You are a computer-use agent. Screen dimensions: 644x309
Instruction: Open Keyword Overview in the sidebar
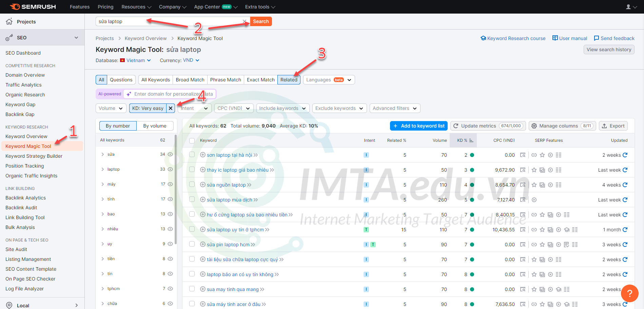coord(26,136)
